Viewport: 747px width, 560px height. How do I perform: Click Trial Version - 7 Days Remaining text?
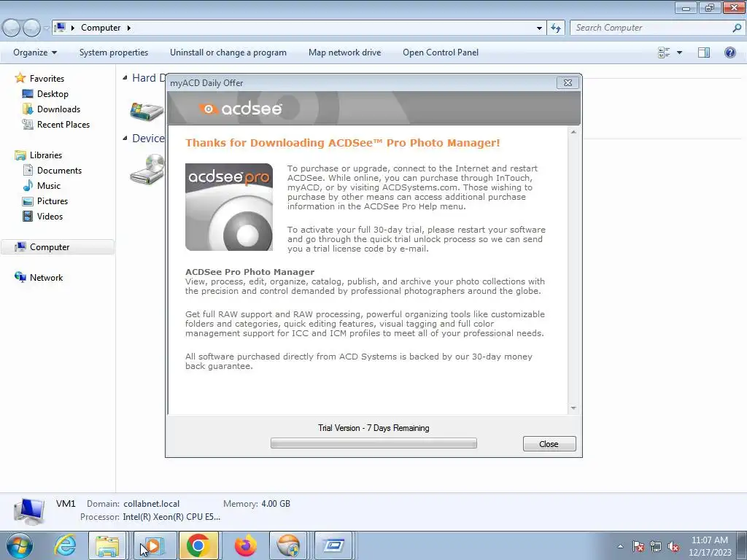point(373,427)
